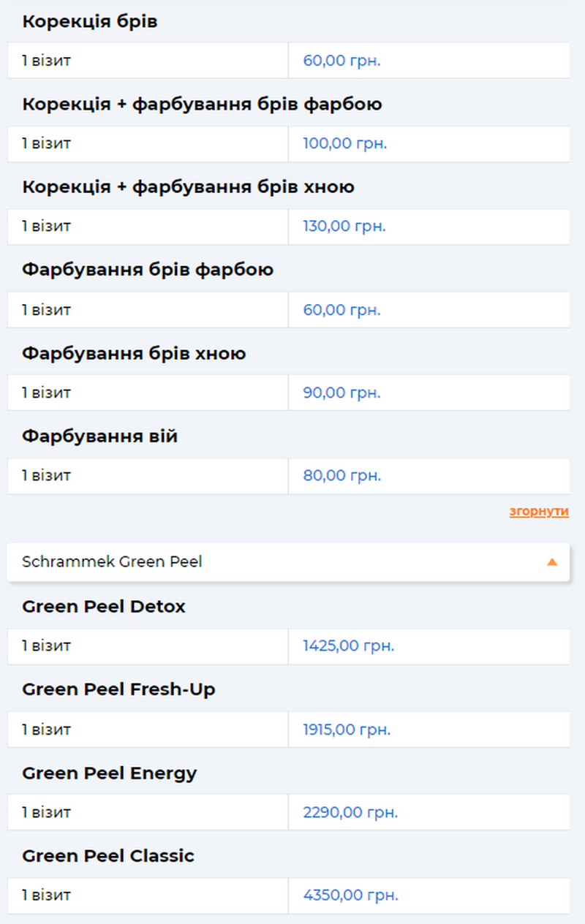This screenshot has width=585, height=924.
Task: Click the 90,00 грн. henna brow tinting price
Action: (341, 393)
